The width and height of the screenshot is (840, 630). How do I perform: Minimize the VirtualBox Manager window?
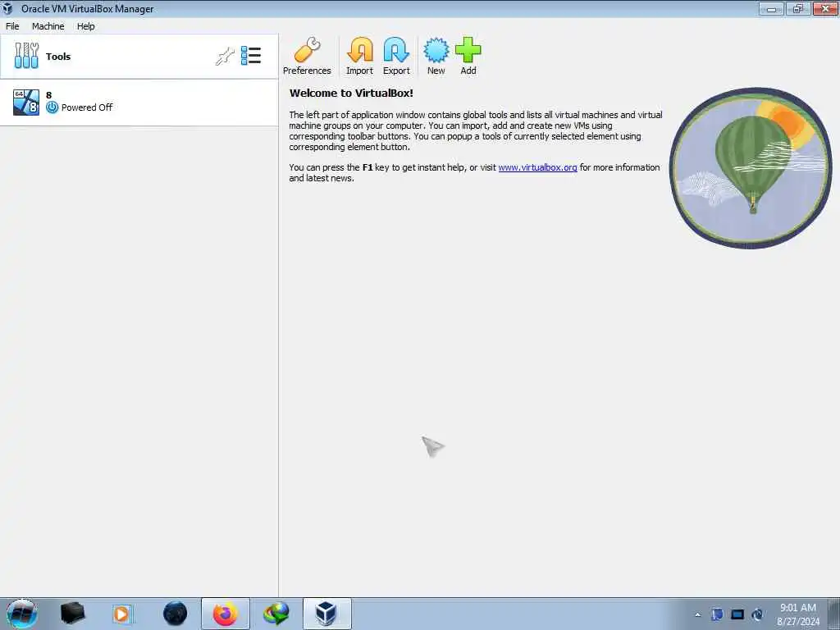771,8
